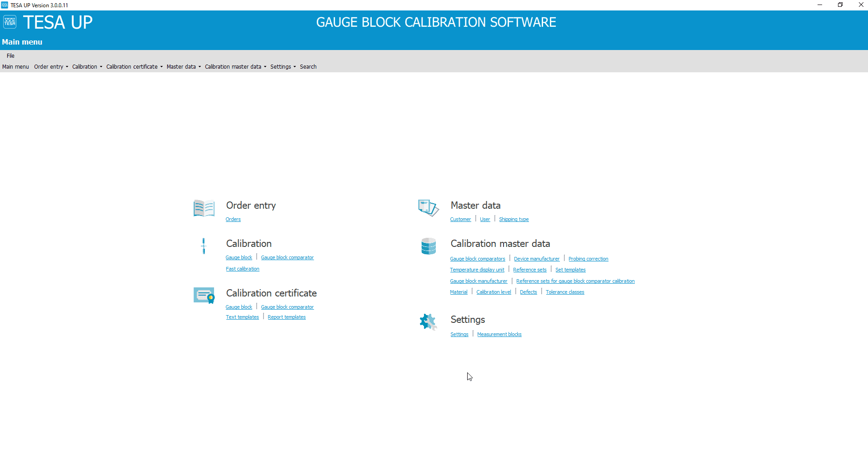This screenshot has height=462, width=868.
Task: Expand the Calibration menu dropdown
Action: pos(85,66)
